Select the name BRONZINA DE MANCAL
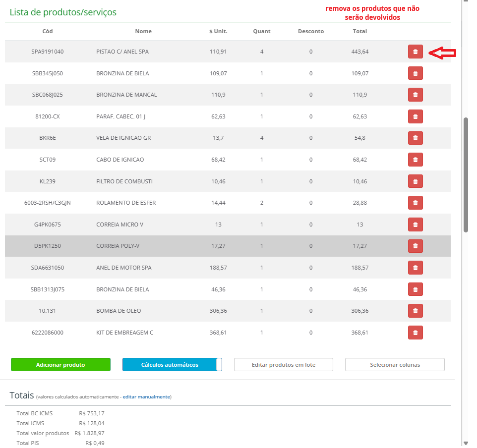 [x=126, y=95]
